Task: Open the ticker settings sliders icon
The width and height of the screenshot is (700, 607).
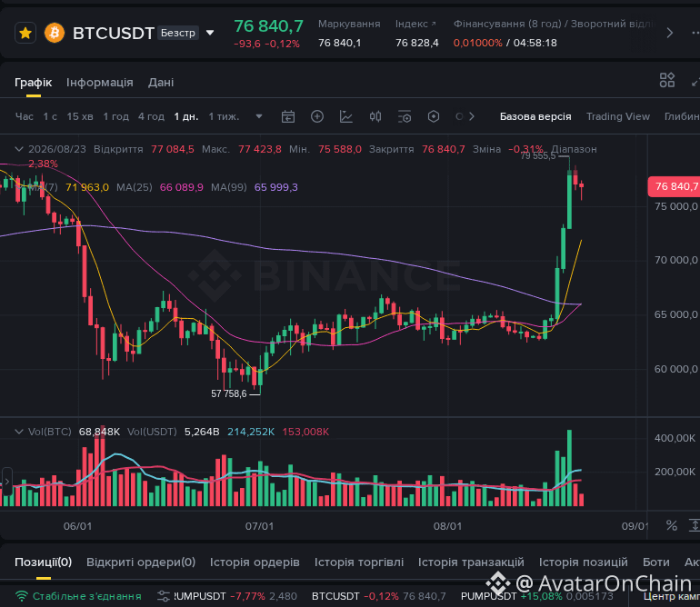Action: point(164,596)
